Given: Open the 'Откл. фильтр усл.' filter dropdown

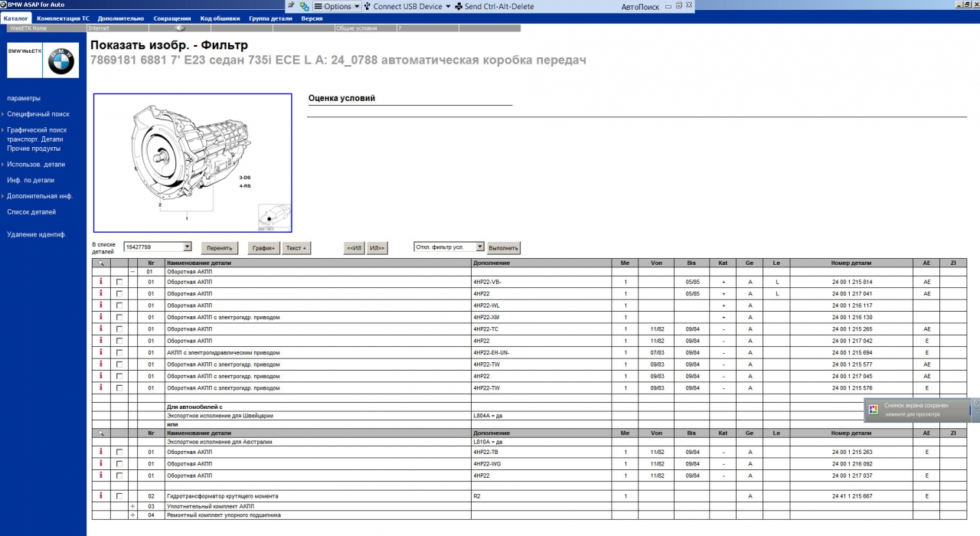Looking at the screenshot, I should [480, 247].
